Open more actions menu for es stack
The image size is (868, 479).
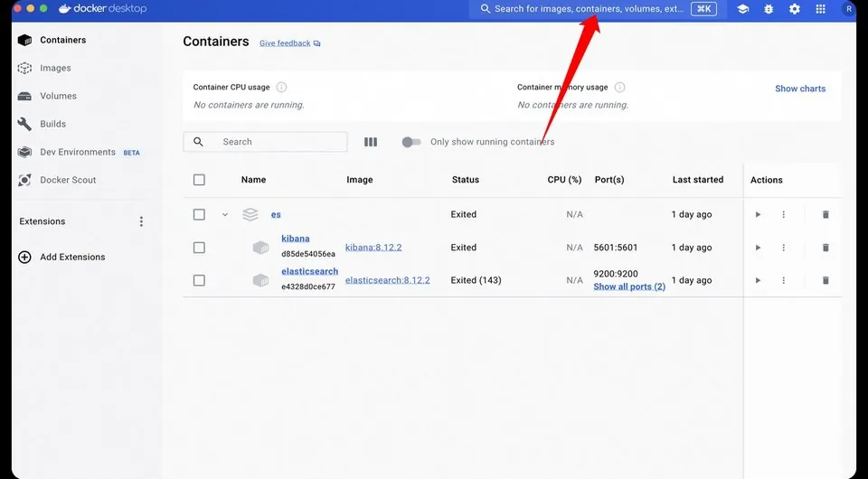(783, 214)
